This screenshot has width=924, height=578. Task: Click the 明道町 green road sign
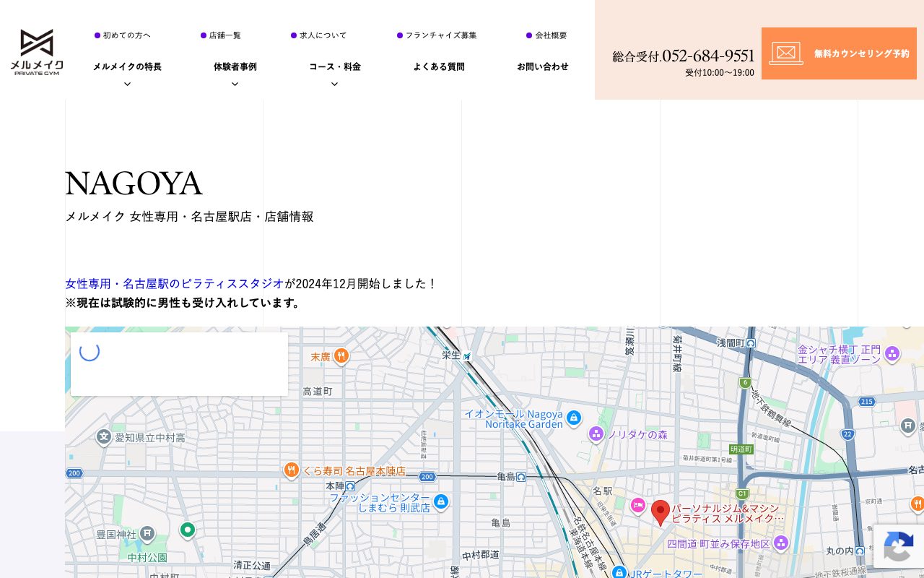pos(741,449)
